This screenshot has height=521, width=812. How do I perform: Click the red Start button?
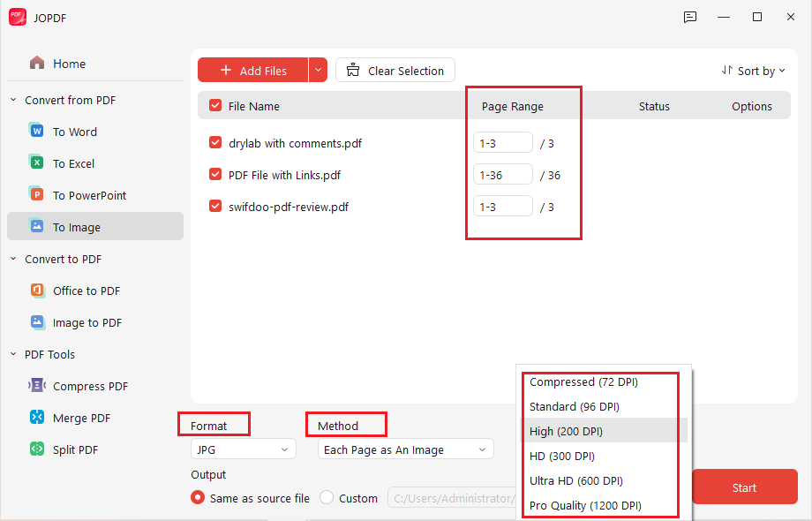744,487
